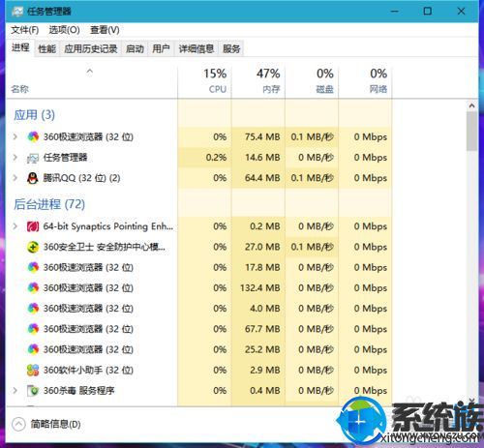Click 360极速浏览器 icon in 132.4 MB row

tap(33, 288)
